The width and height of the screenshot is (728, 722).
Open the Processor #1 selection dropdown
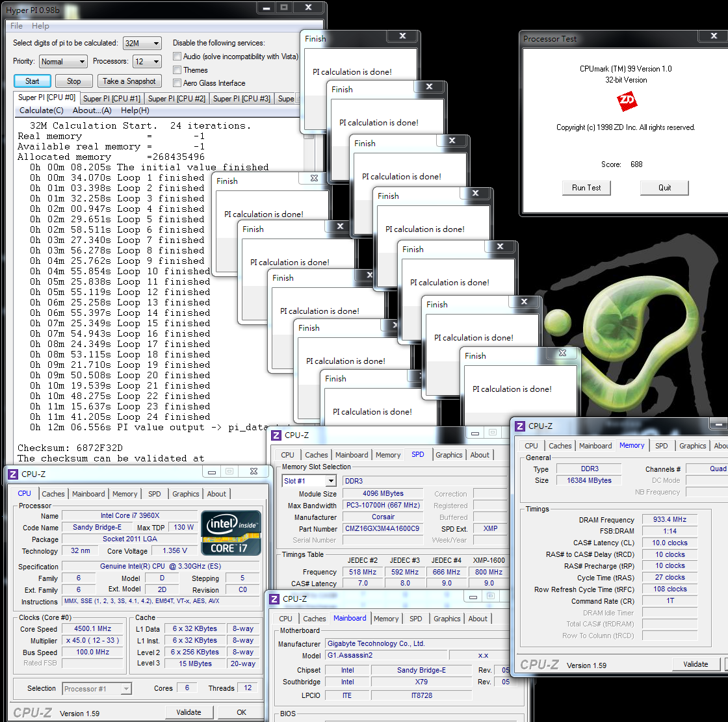pyautogui.click(x=97, y=689)
